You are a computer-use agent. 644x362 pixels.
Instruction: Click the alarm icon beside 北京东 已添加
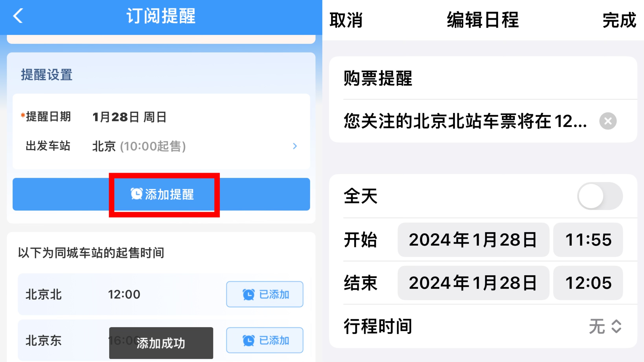click(x=248, y=341)
